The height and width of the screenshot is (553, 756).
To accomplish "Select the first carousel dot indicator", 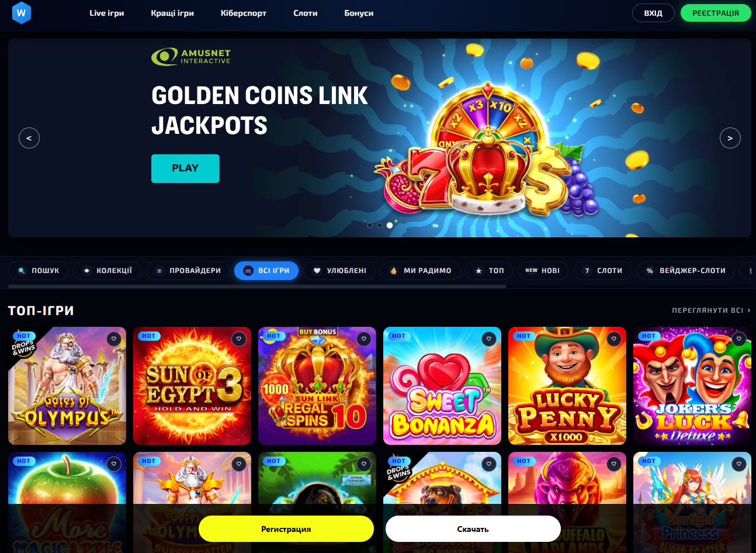I will [370, 225].
